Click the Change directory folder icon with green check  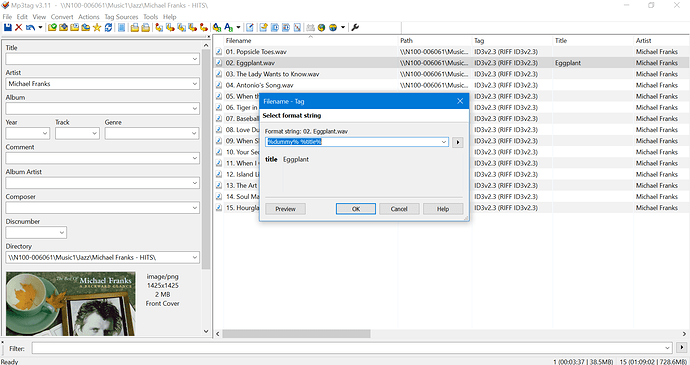52,27
